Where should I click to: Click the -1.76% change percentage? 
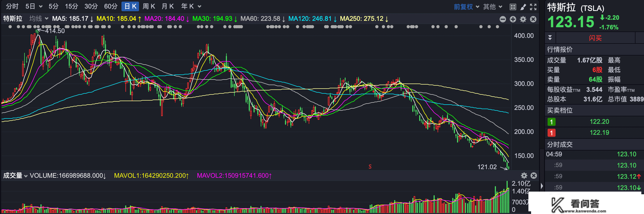point(609,27)
